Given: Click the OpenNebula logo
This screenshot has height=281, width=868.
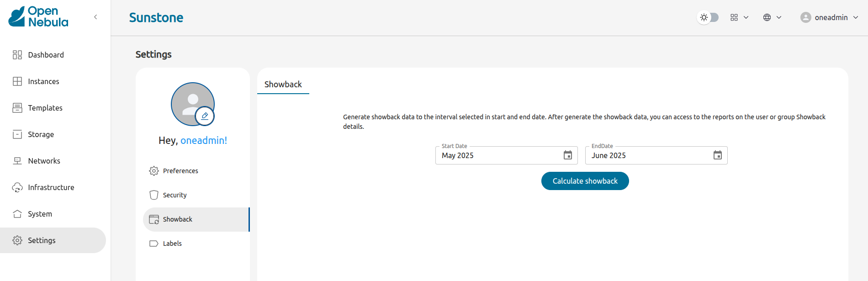Looking at the screenshot, I should coord(38,16).
